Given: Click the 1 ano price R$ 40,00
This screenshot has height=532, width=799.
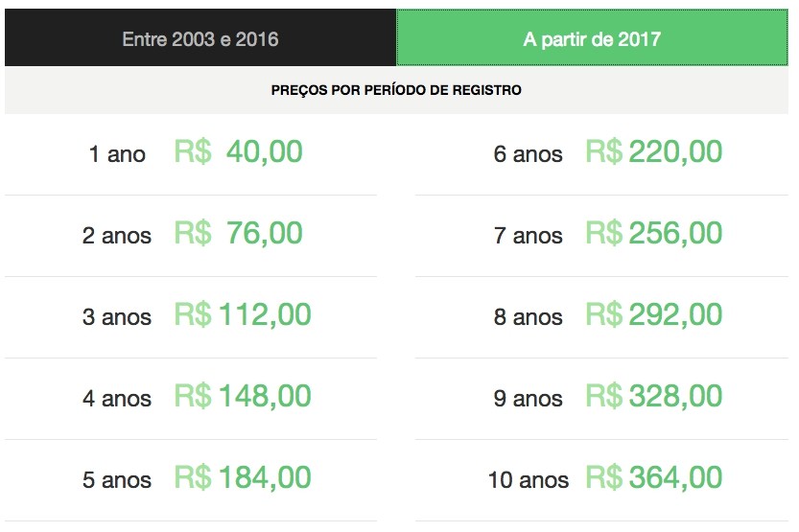Looking at the screenshot, I should 239,151.
